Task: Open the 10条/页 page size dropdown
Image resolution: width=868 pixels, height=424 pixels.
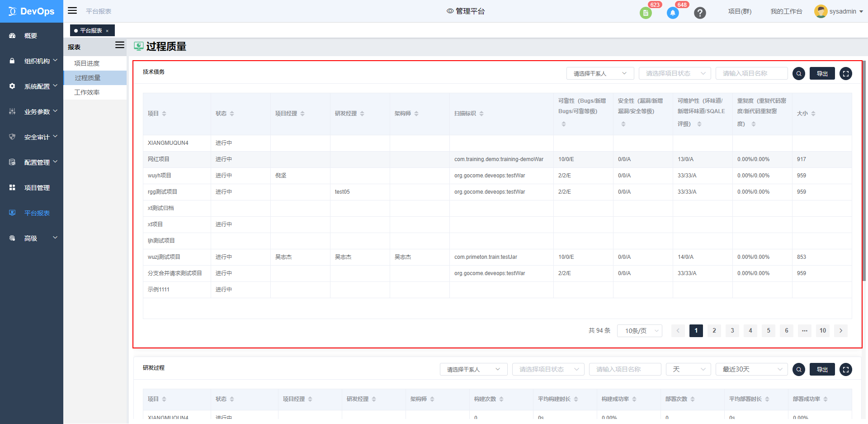Action: tap(640, 331)
